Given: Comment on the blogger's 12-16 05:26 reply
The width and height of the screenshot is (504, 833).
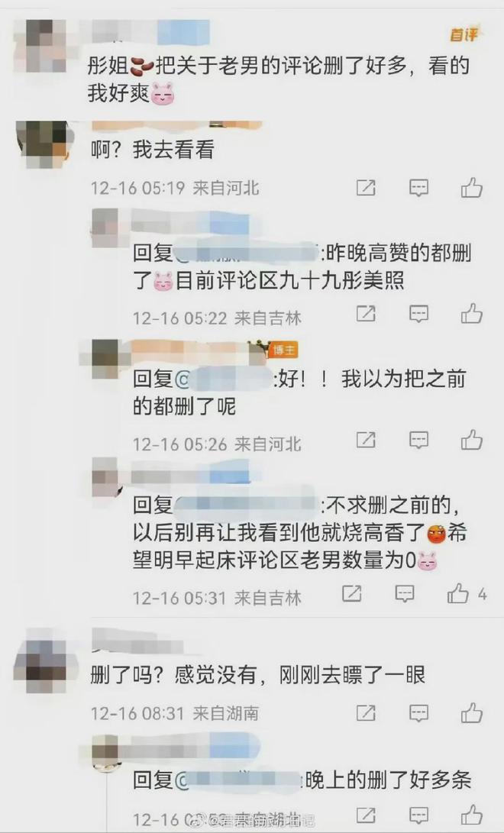Looking at the screenshot, I should [x=418, y=440].
